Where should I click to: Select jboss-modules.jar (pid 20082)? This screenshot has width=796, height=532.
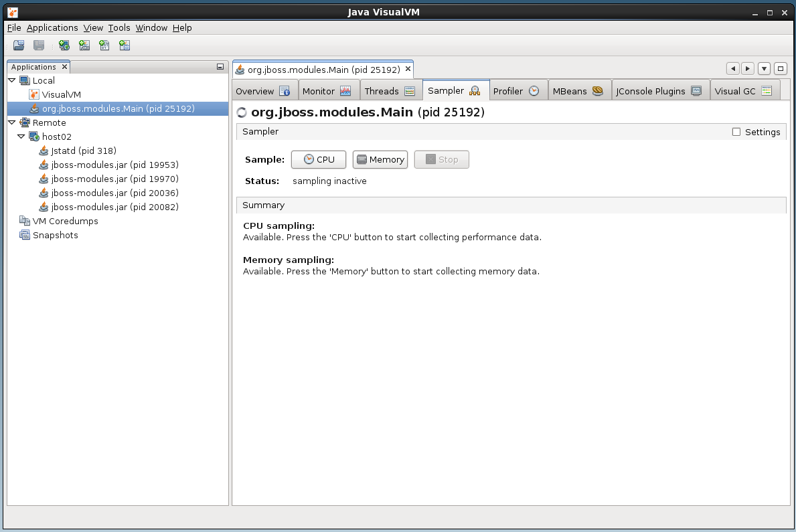(114, 207)
